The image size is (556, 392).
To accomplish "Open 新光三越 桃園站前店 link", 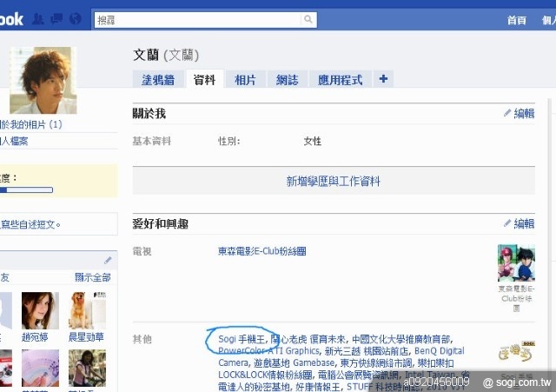I will tap(367, 351).
